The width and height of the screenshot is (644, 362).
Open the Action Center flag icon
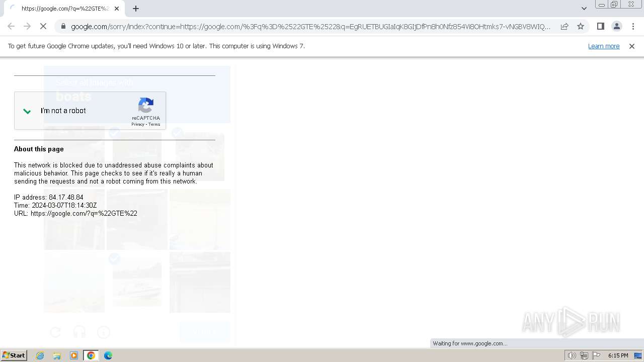(596, 355)
